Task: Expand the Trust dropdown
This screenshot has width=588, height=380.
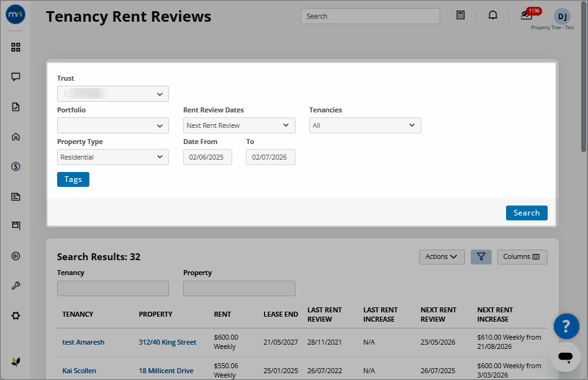Action: [113, 94]
